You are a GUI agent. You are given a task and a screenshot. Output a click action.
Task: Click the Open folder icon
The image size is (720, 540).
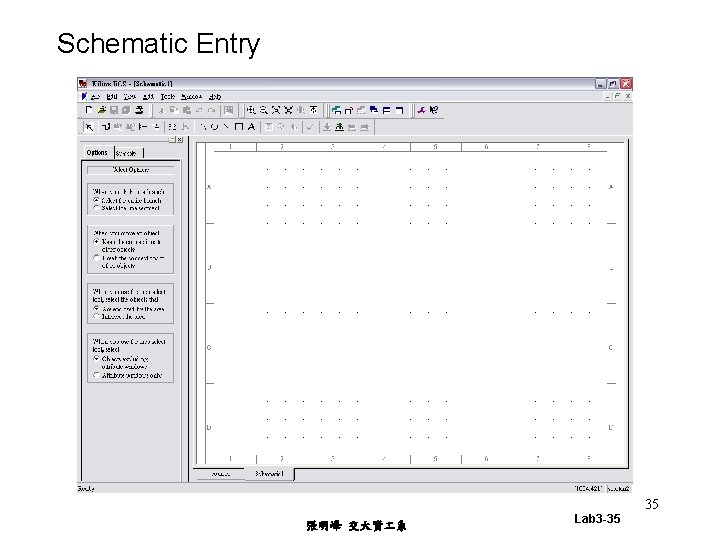pyautogui.click(x=102, y=110)
